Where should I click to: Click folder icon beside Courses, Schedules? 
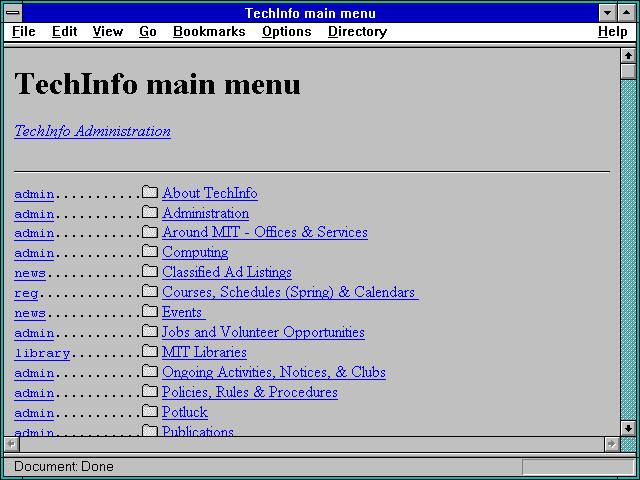(150, 291)
